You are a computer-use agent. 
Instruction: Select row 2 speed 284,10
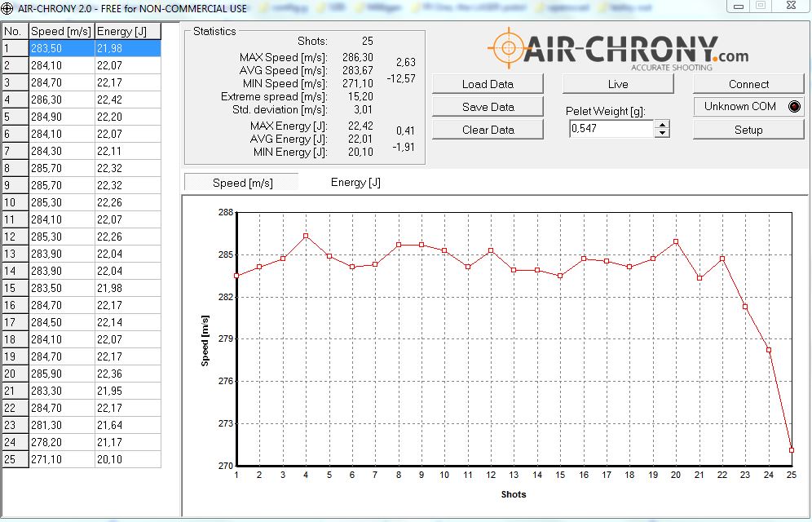62,65
